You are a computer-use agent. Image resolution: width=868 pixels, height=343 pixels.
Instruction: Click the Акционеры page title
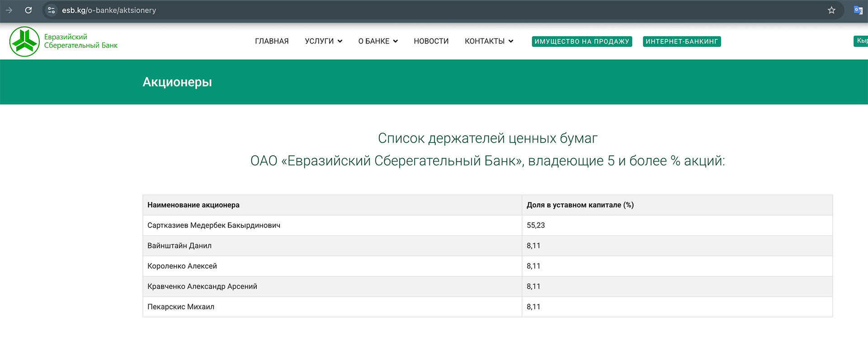[x=177, y=82]
